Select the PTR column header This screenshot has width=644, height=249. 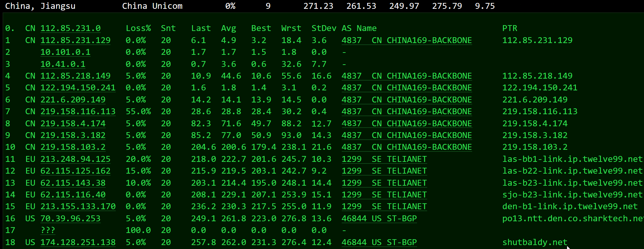510,28
